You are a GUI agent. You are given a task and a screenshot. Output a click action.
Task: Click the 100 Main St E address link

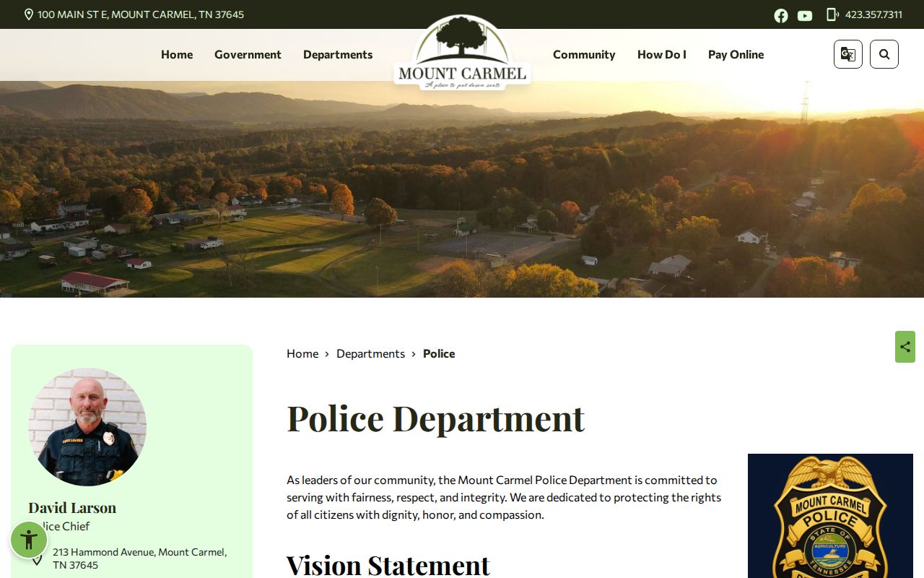click(x=141, y=14)
